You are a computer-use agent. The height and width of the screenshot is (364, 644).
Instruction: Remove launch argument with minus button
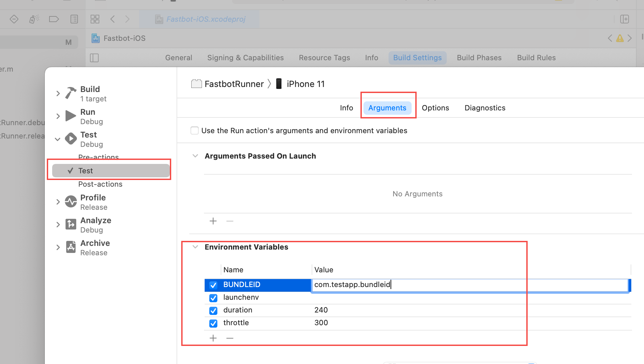pyautogui.click(x=230, y=221)
